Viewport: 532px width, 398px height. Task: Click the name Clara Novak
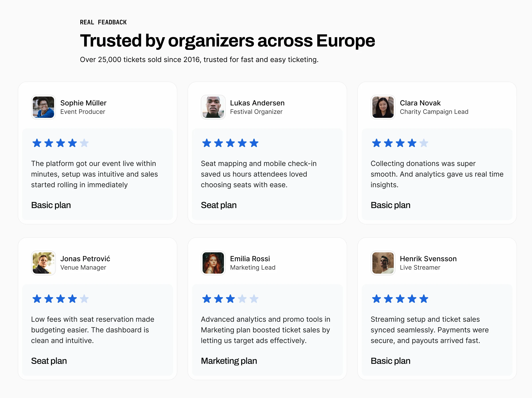[420, 103]
